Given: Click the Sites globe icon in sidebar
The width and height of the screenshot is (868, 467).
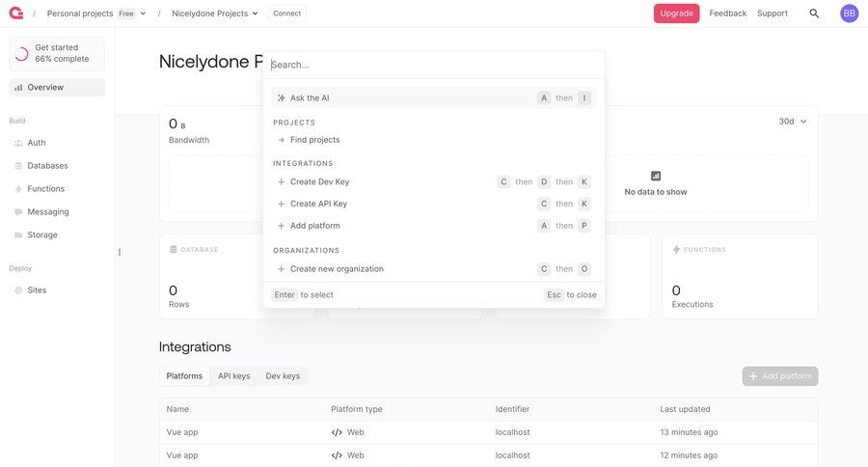Looking at the screenshot, I should click(18, 290).
